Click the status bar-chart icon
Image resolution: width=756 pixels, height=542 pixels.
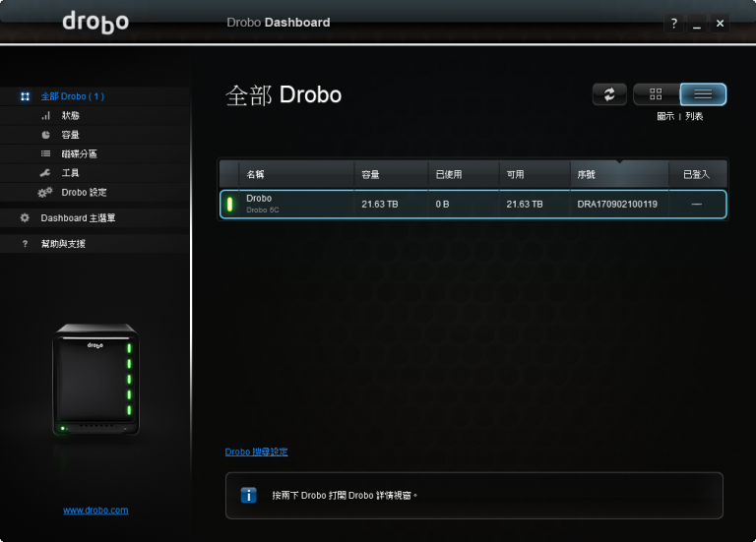pos(46,116)
